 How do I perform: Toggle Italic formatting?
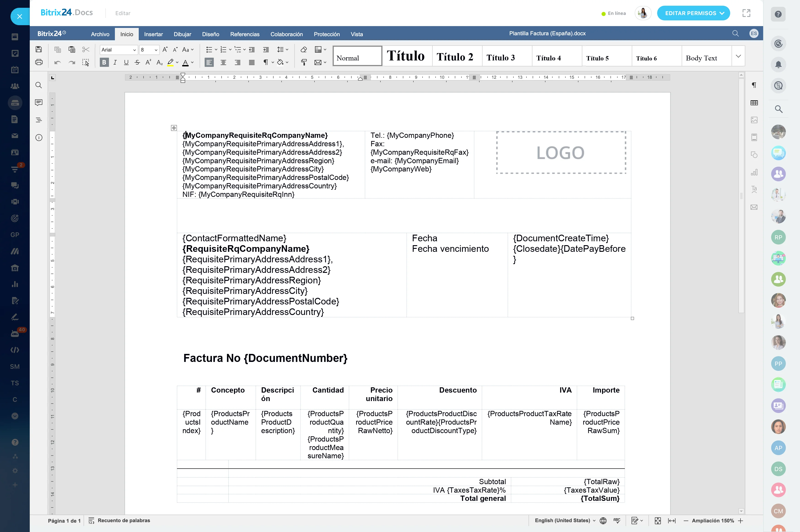(x=115, y=62)
